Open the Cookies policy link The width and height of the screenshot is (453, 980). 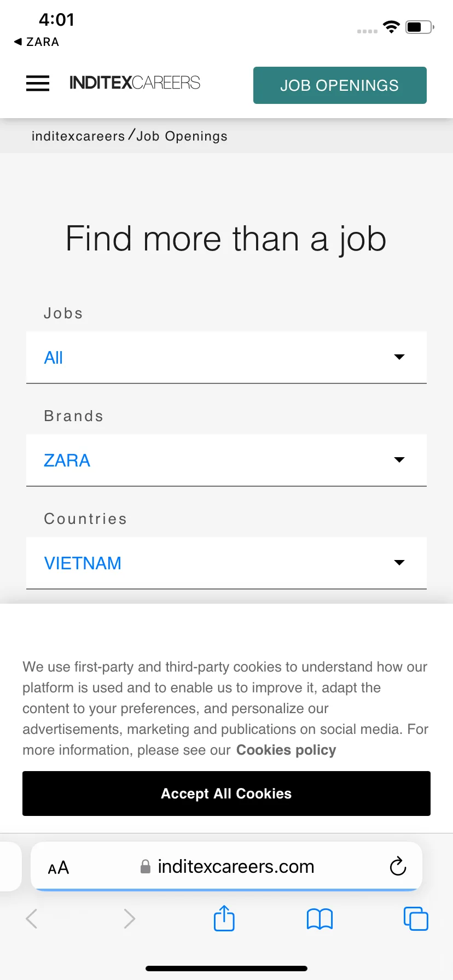[286, 750]
